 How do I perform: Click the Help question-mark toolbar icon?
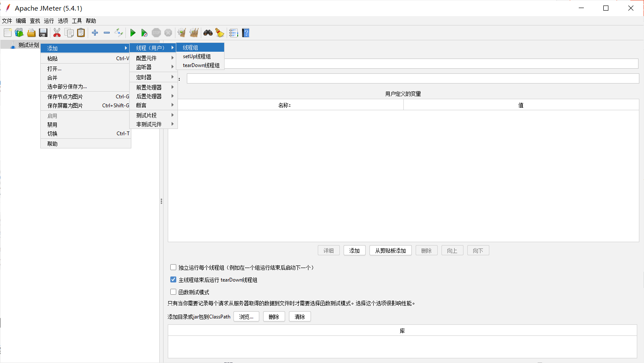(245, 33)
